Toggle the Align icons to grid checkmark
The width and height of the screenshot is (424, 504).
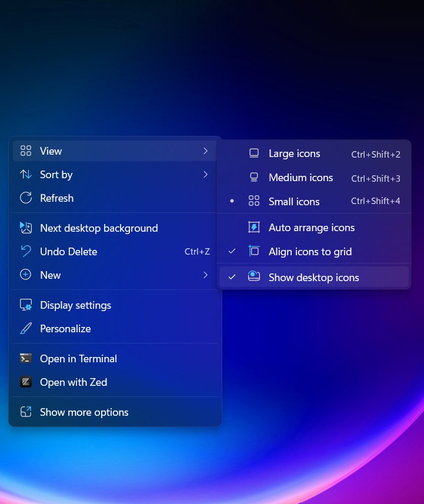(x=232, y=251)
